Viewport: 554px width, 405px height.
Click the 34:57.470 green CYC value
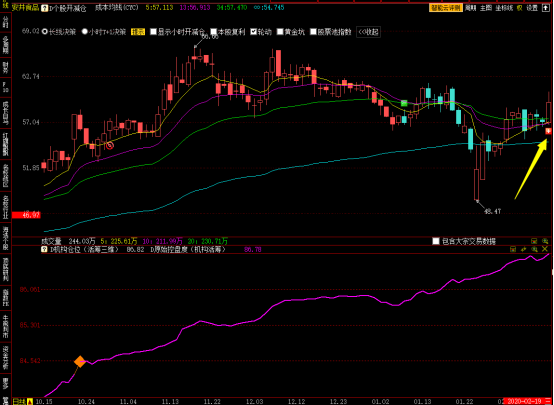pyautogui.click(x=232, y=8)
